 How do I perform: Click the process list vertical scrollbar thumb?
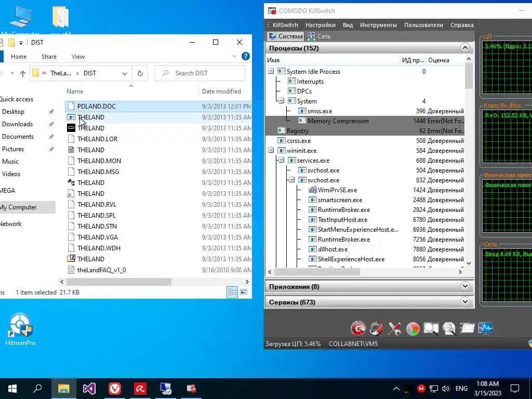click(x=469, y=76)
